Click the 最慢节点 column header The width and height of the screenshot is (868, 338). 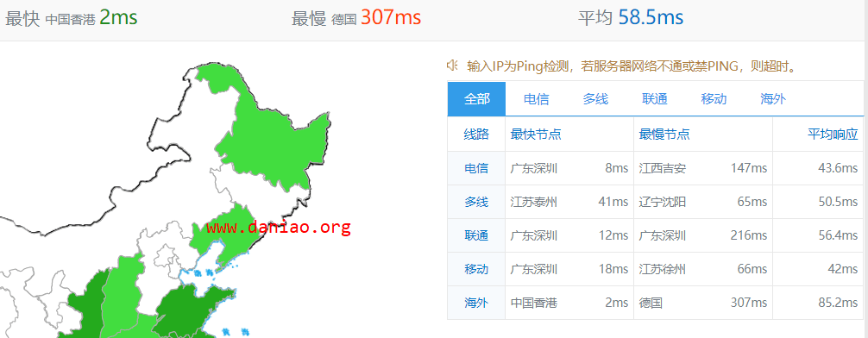pos(664,134)
